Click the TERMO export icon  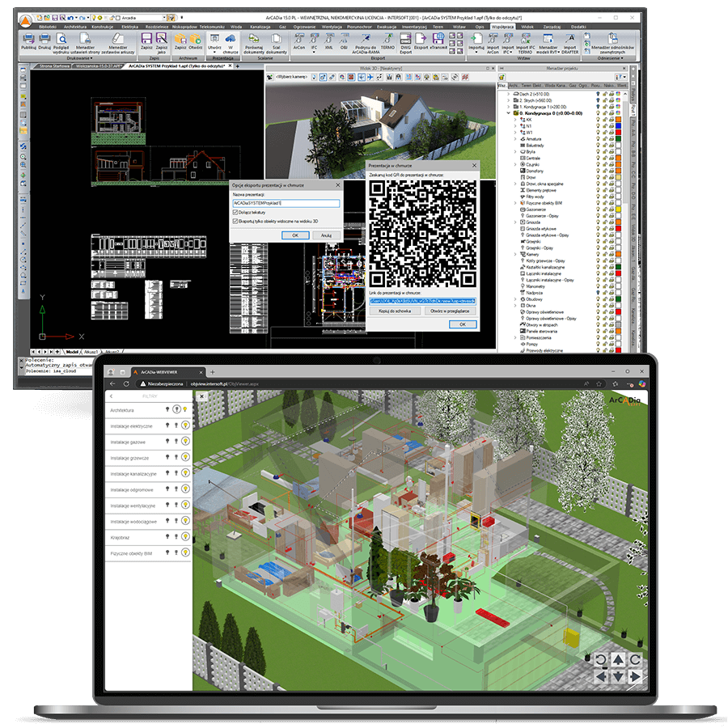click(387, 39)
